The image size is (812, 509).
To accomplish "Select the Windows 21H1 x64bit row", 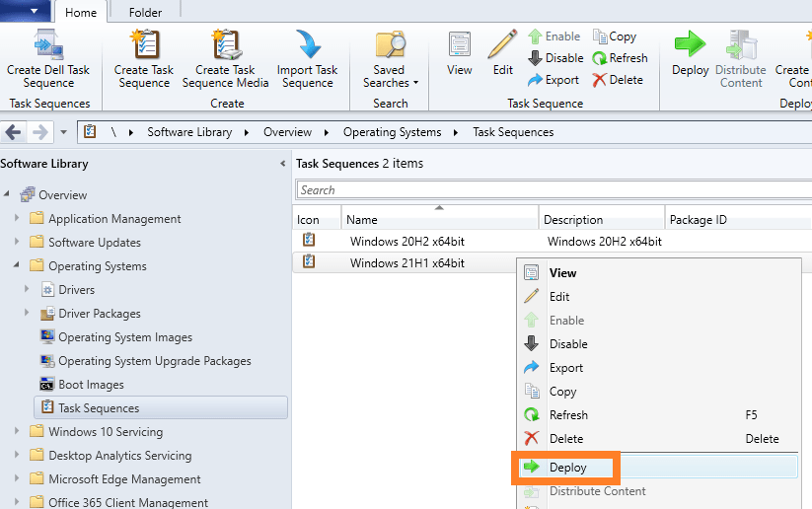I will coord(405,263).
